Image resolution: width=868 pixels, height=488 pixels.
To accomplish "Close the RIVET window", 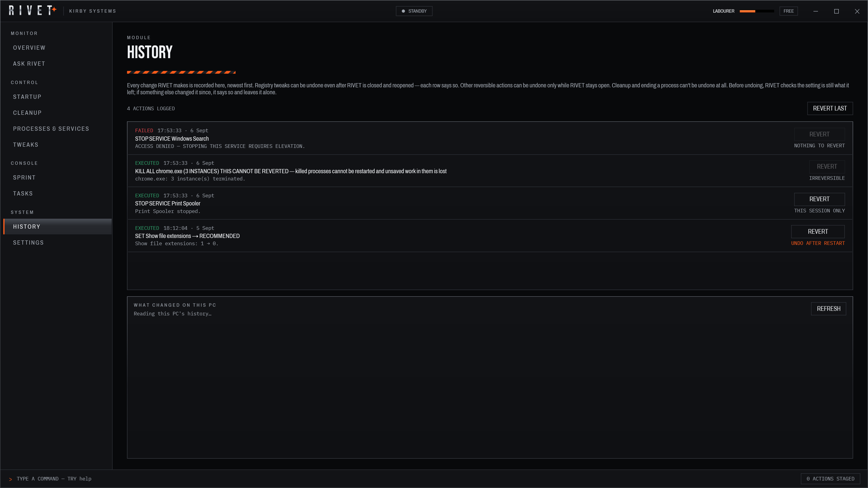I will click(857, 11).
